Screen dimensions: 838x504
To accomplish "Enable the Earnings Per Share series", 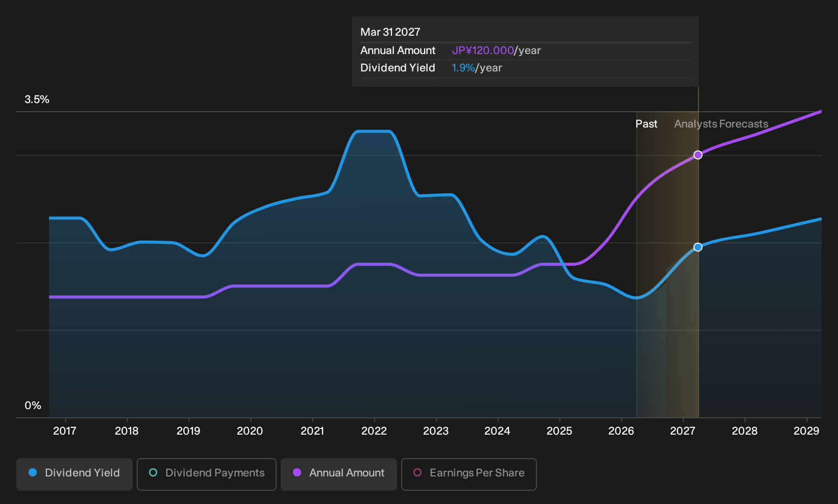I will 469,474.
